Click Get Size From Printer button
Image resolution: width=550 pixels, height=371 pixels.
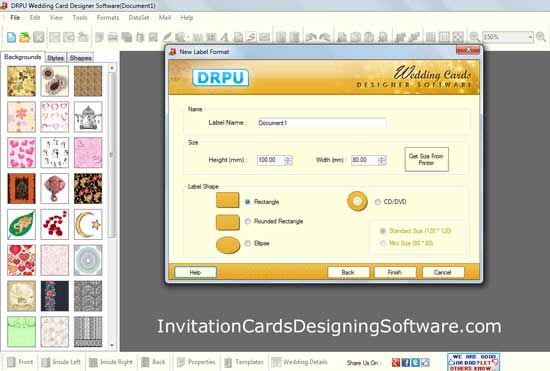pos(426,160)
